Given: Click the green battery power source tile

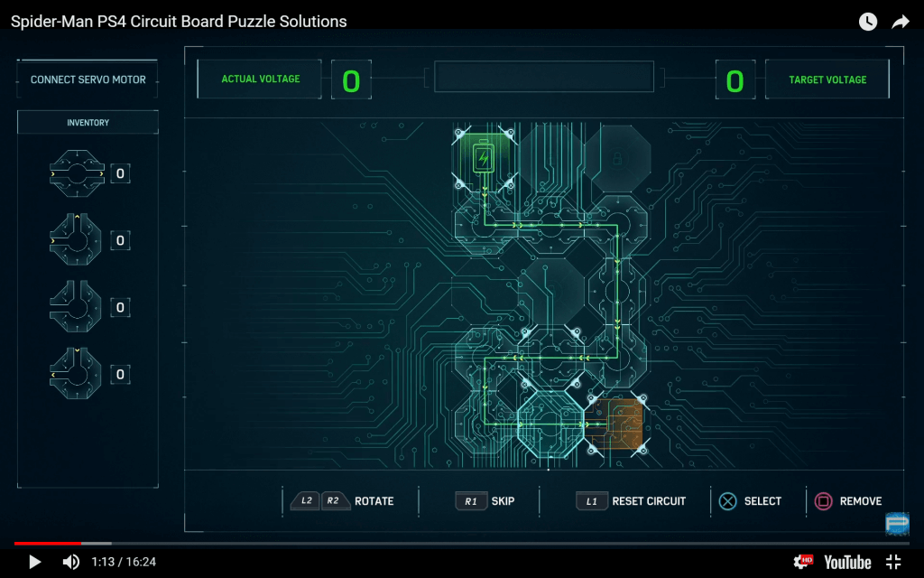Looking at the screenshot, I should tap(484, 158).
